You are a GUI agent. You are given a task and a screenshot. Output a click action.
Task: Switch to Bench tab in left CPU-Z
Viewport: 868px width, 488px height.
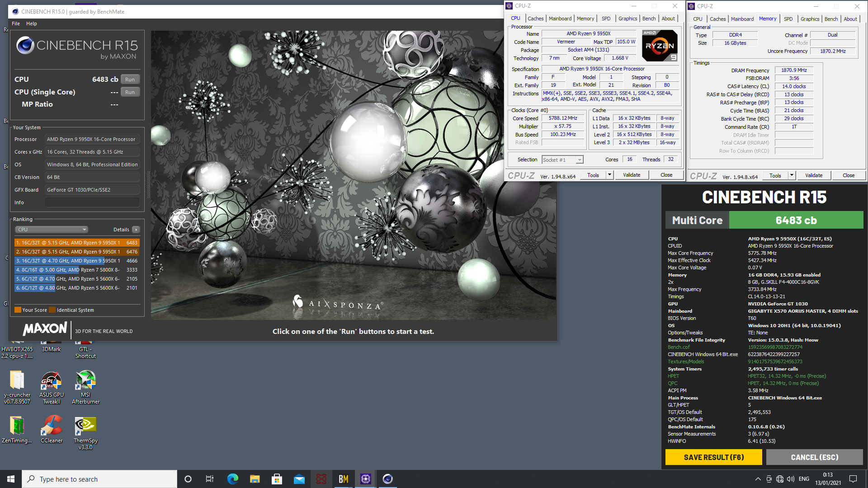click(649, 19)
